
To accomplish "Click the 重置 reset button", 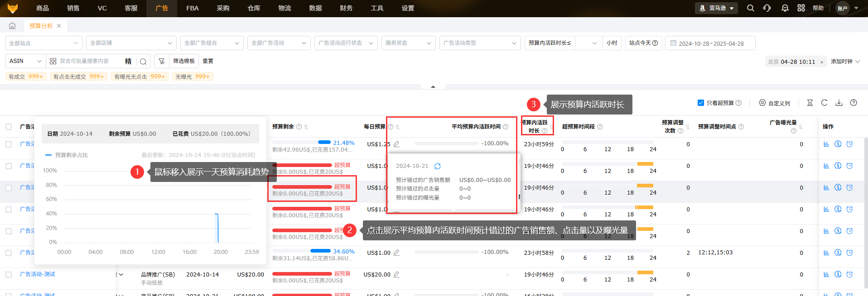I will (207, 61).
